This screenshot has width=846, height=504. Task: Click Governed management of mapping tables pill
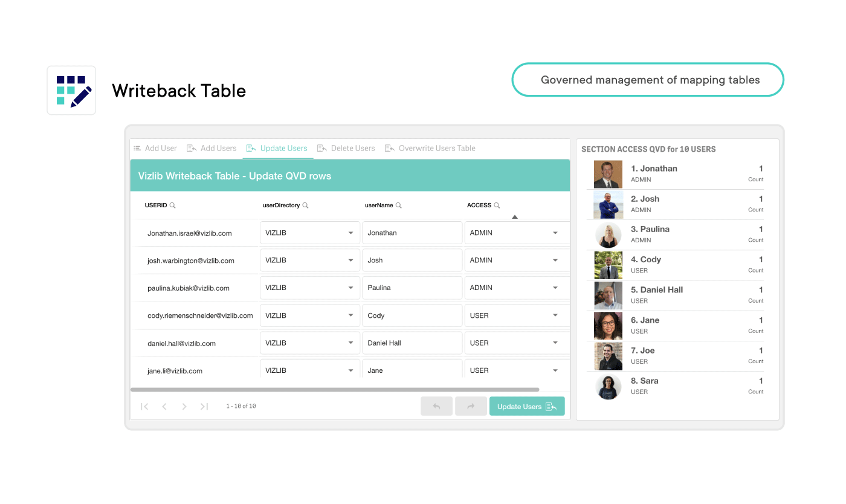pos(648,80)
